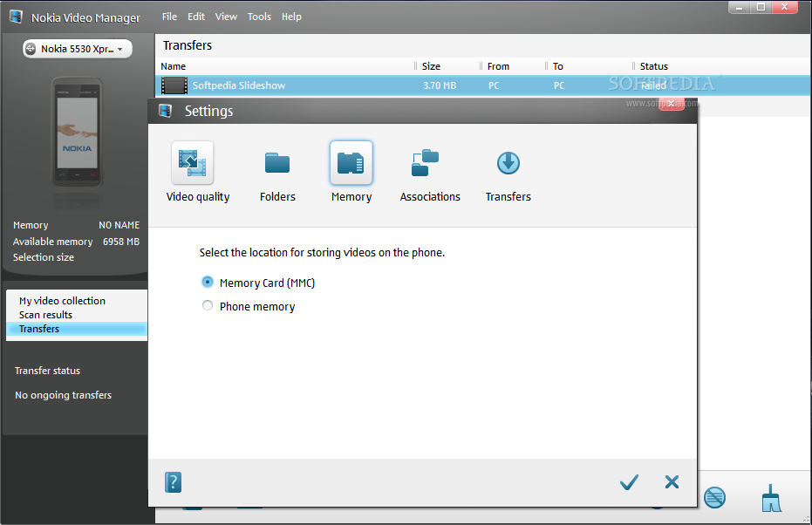Select Scan results in sidebar
This screenshot has width=812, height=525.
pyautogui.click(x=45, y=315)
